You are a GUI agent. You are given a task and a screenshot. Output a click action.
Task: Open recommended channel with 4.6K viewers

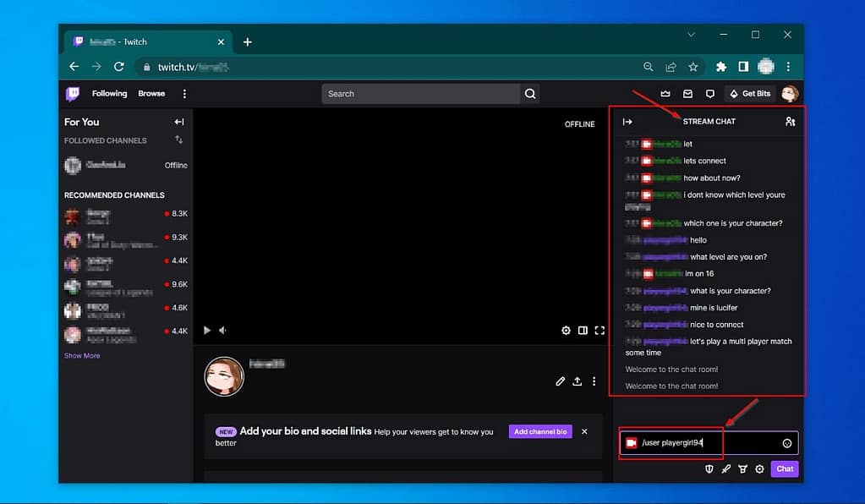click(x=126, y=310)
